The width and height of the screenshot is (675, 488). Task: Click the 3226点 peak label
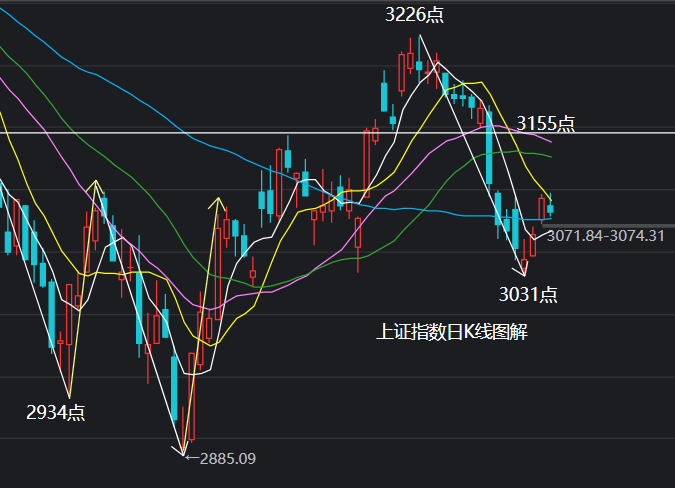point(414,15)
